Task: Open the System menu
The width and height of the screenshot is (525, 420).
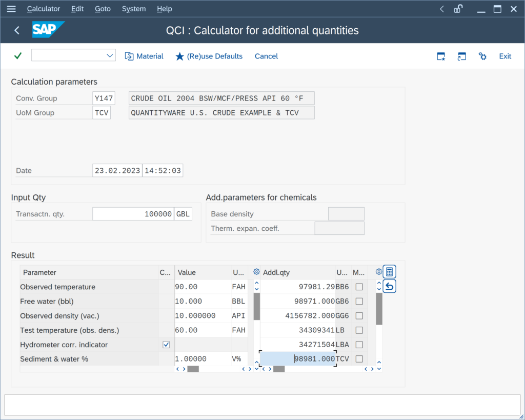Action: coord(134,9)
